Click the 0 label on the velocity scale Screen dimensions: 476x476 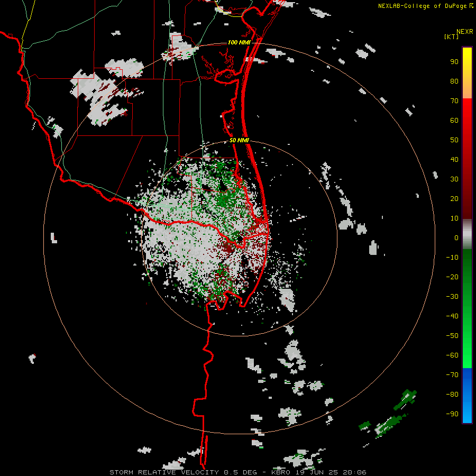[x=456, y=238]
